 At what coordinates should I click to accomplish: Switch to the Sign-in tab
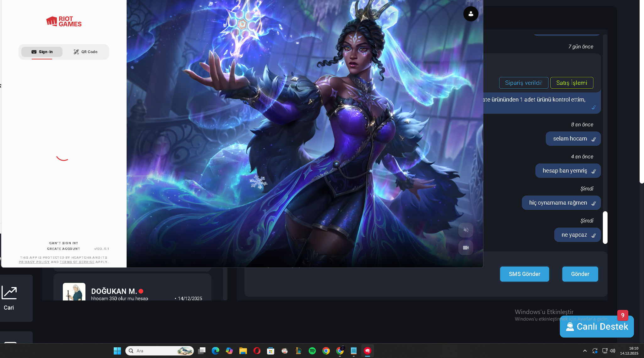[42, 52]
